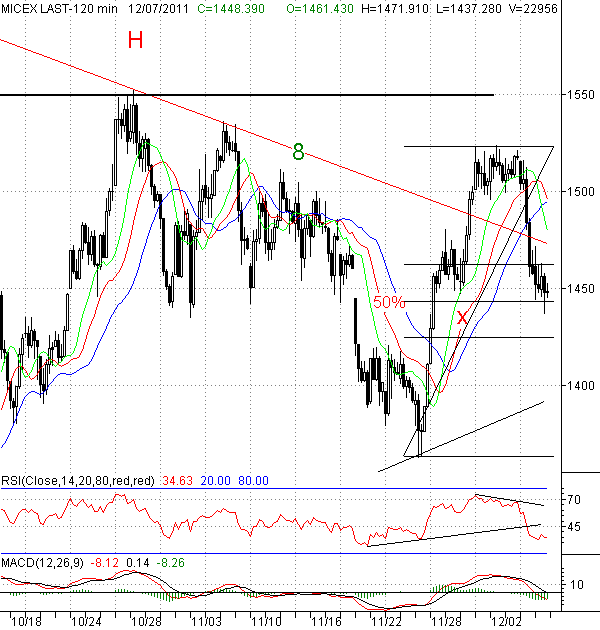This screenshot has width=600, height=630.
Task: Click the MACD signal value 0.14
Action: pyautogui.click(x=138, y=562)
